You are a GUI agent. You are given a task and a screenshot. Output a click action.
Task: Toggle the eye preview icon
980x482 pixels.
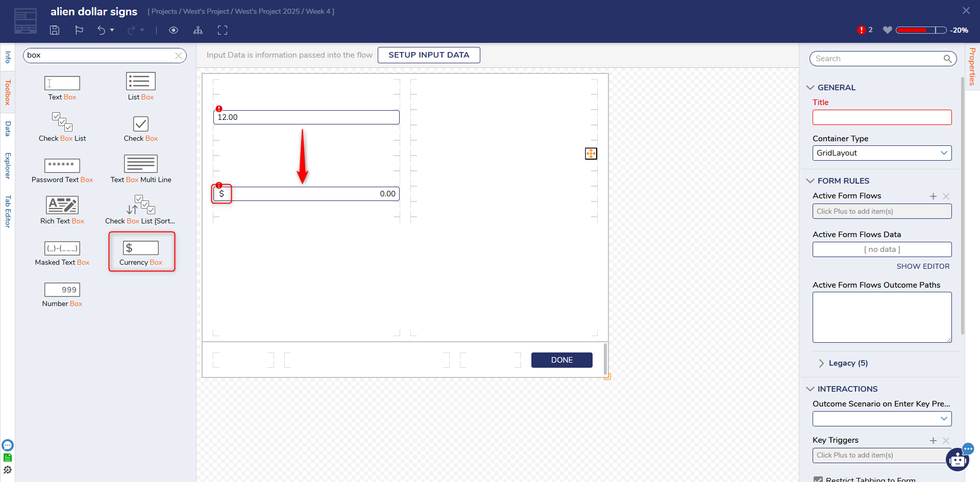click(x=174, y=31)
